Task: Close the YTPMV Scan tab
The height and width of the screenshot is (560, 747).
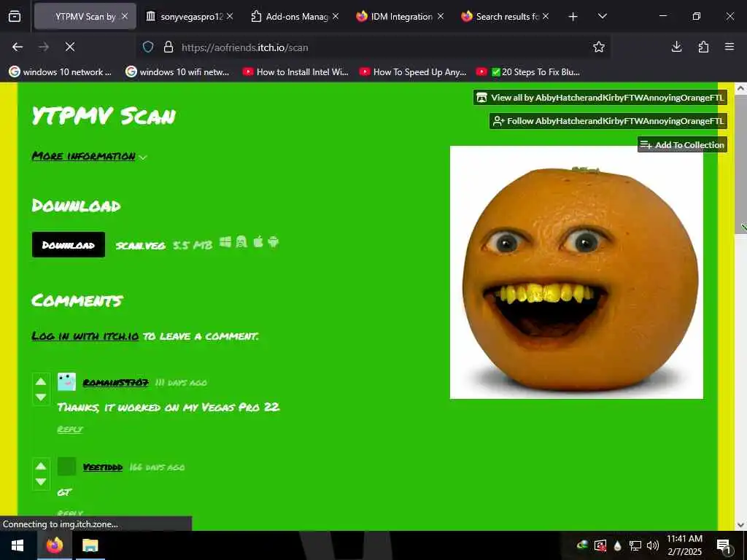Action: 124,16
